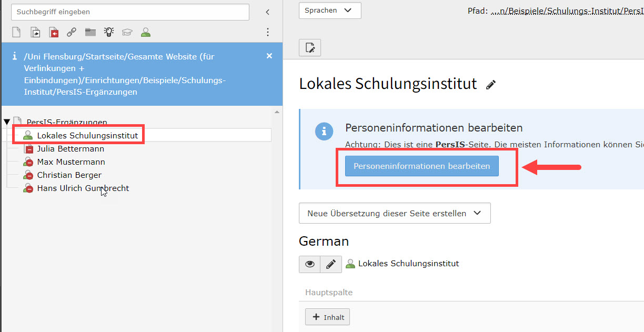Collapse the page tree panel

tap(267, 12)
